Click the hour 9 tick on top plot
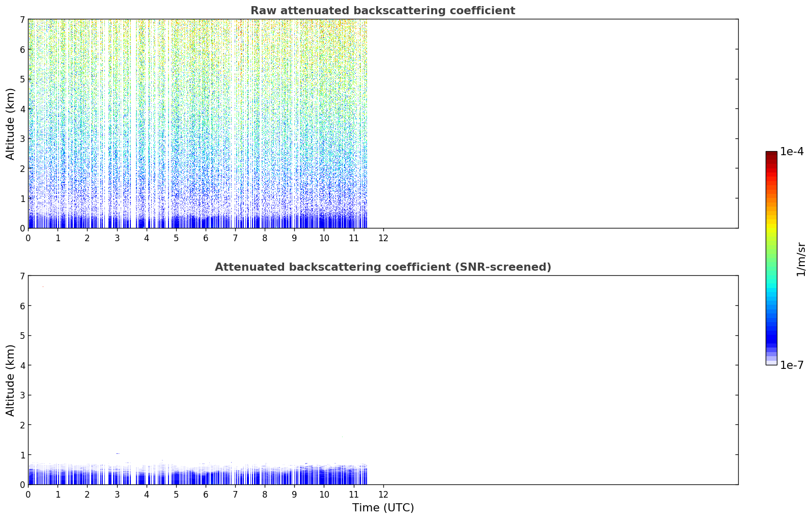The width and height of the screenshot is (812, 519). tap(294, 238)
